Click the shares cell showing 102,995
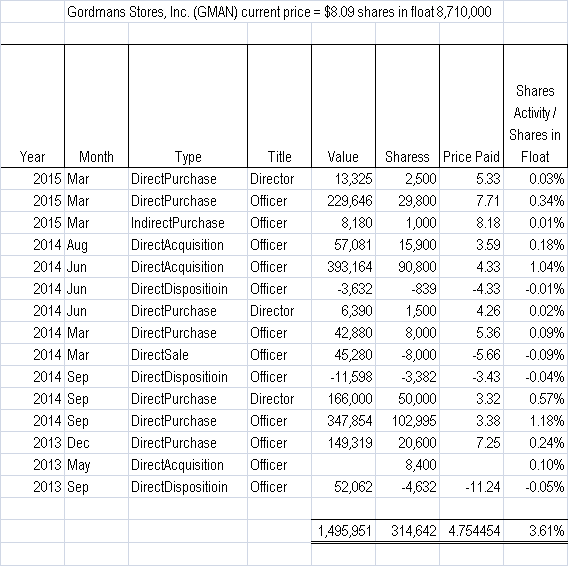The width and height of the screenshot is (568, 566). coord(408,421)
